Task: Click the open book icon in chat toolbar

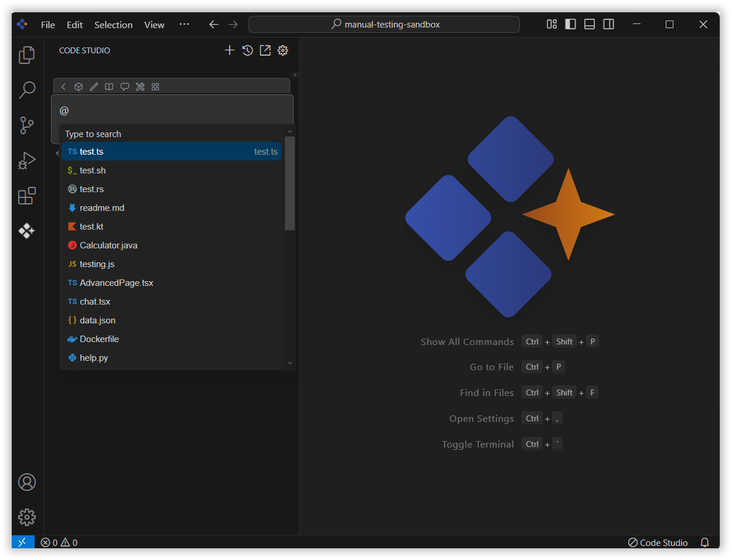Action: click(x=109, y=87)
